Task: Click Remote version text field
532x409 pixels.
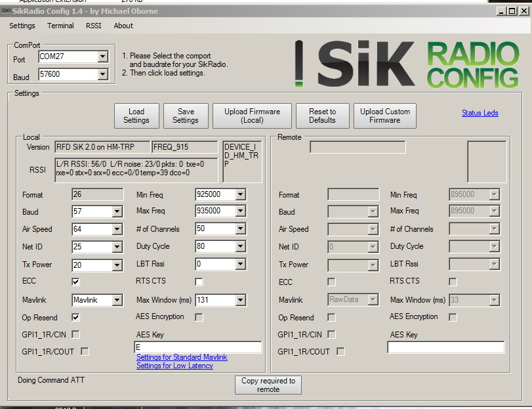Action: (x=358, y=147)
